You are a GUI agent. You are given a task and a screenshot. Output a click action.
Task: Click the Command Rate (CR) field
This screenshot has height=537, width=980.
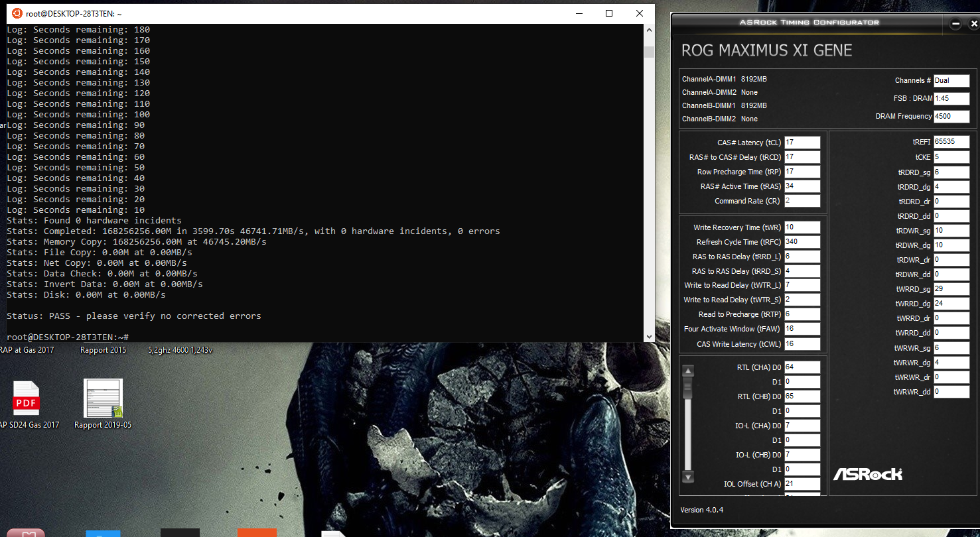802,201
